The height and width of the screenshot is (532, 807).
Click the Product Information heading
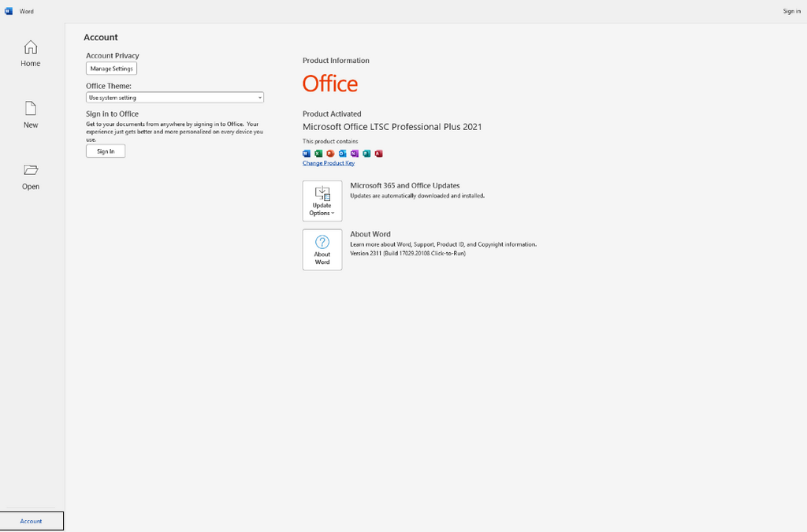(x=336, y=60)
